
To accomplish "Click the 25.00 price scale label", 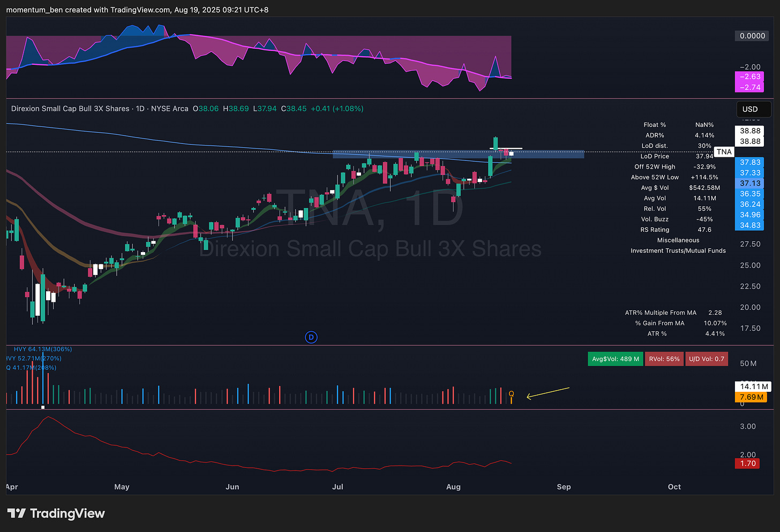I will (751, 265).
